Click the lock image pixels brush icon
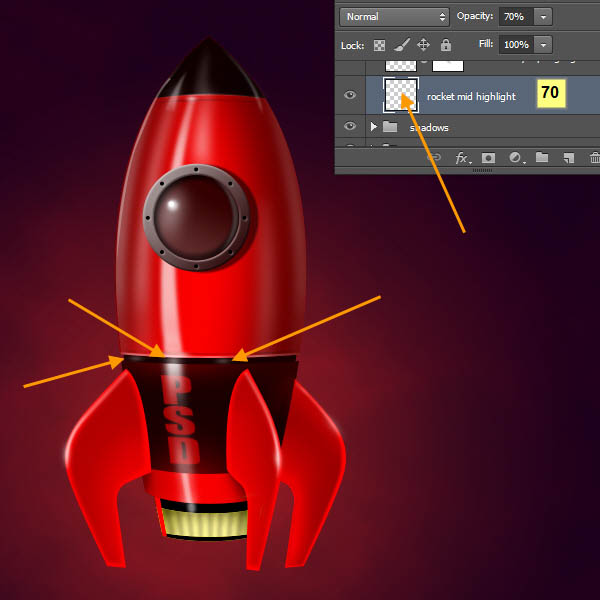The height and width of the screenshot is (600, 600). point(401,45)
